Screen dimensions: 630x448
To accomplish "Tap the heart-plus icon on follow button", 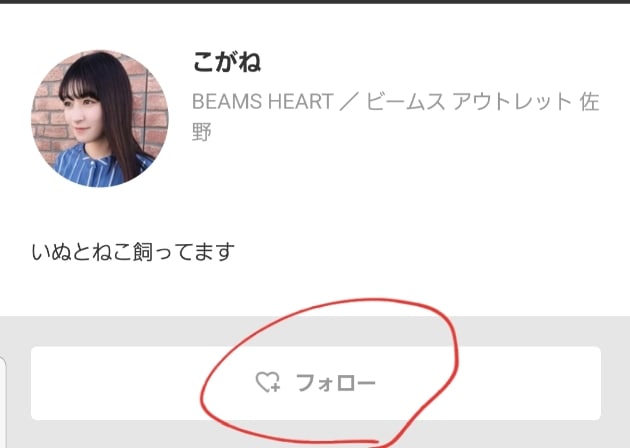I will pyautogui.click(x=268, y=382).
